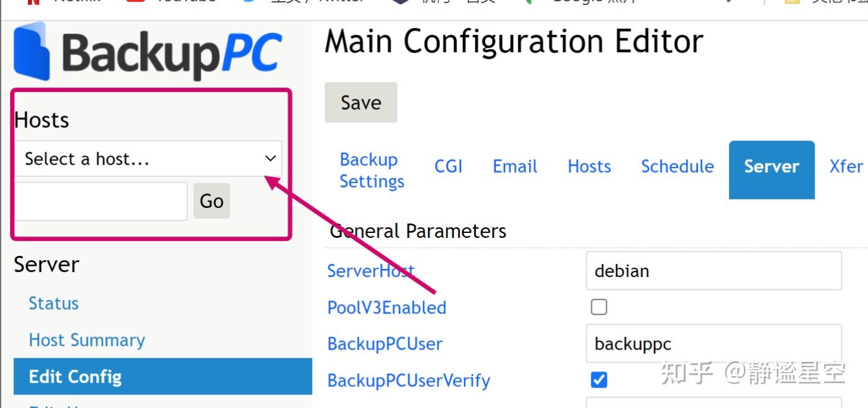This screenshot has width=868, height=408.
Task: Click the BackupPC logo
Action: coord(148,52)
